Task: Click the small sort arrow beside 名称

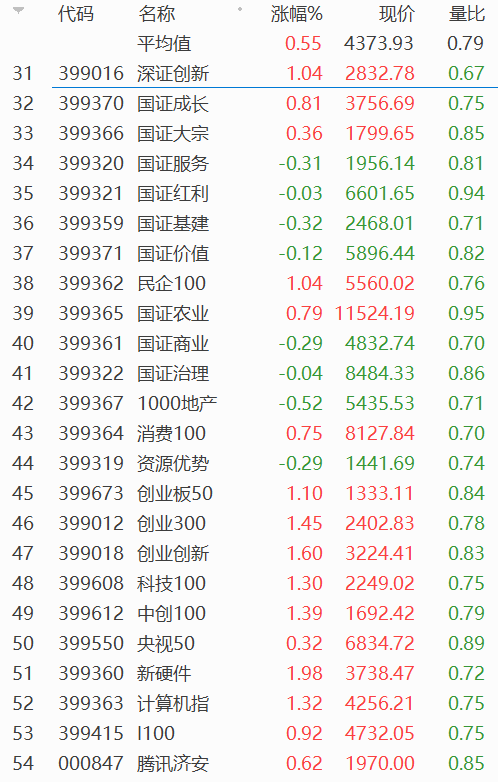Action: pos(240,9)
